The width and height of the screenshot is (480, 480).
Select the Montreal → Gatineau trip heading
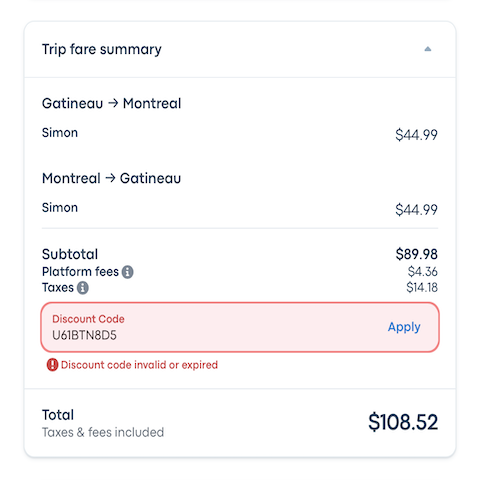[111, 178]
